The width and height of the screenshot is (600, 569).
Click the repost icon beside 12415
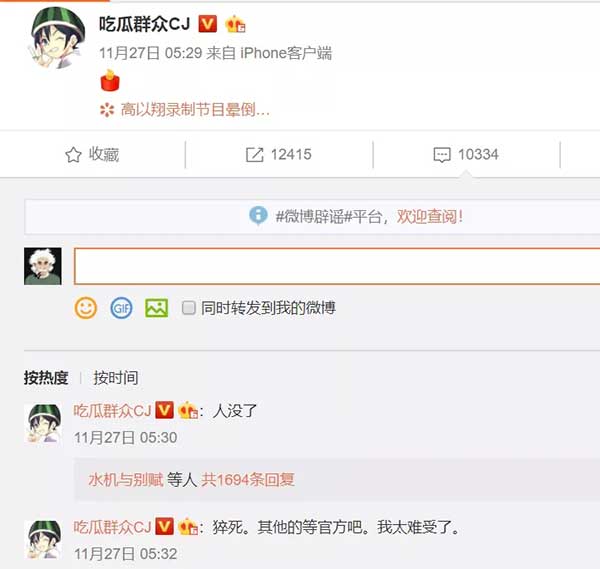pyautogui.click(x=254, y=155)
